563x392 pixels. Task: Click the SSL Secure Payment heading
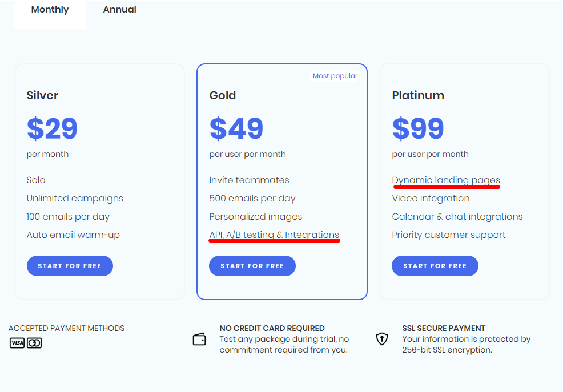click(x=444, y=328)
